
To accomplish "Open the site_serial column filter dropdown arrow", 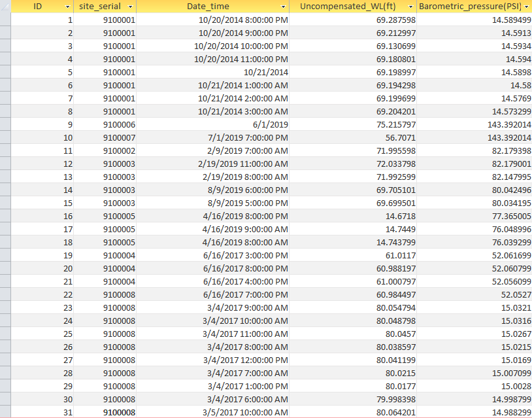I will [x=131, y=7].
